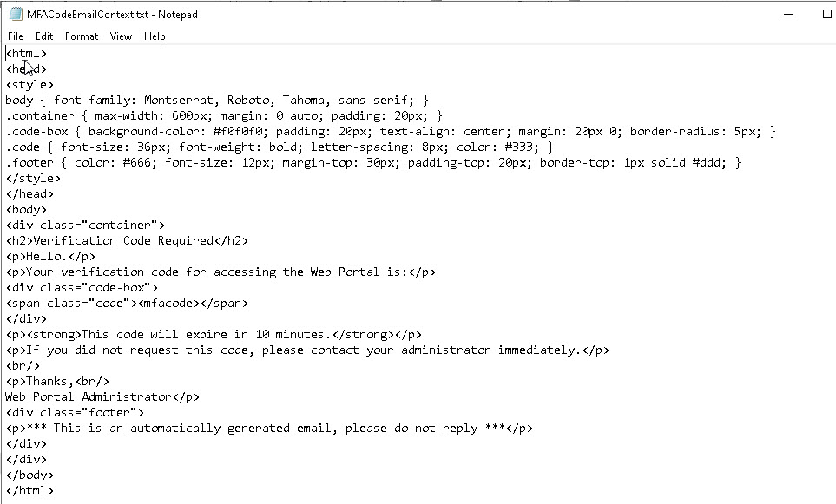Open the Edit menu
This screenshot has width=836, height=504.
(x=44, y=36)
